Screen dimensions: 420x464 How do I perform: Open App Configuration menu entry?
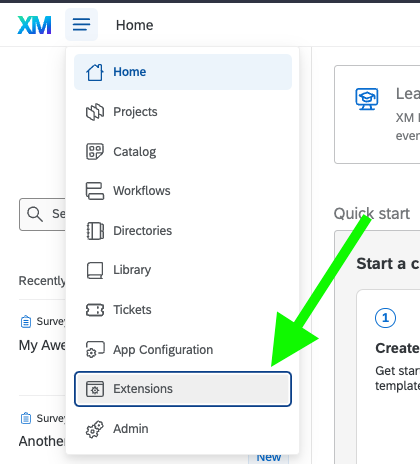pos(183,350)
